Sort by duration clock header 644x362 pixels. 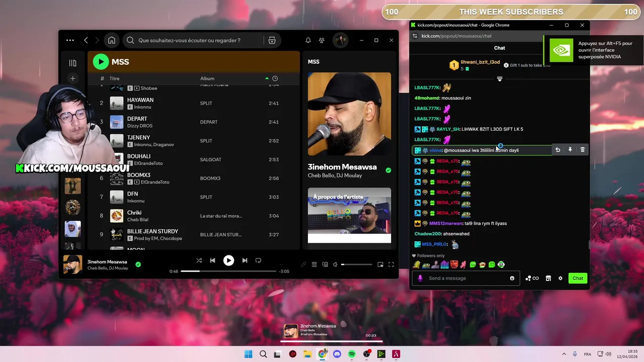[275, 78]
